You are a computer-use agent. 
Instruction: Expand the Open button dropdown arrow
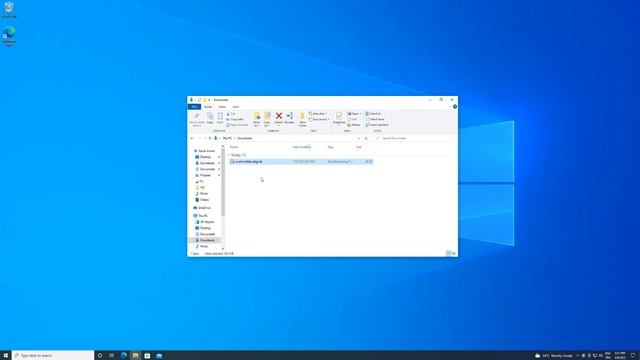tap(360, 114)
